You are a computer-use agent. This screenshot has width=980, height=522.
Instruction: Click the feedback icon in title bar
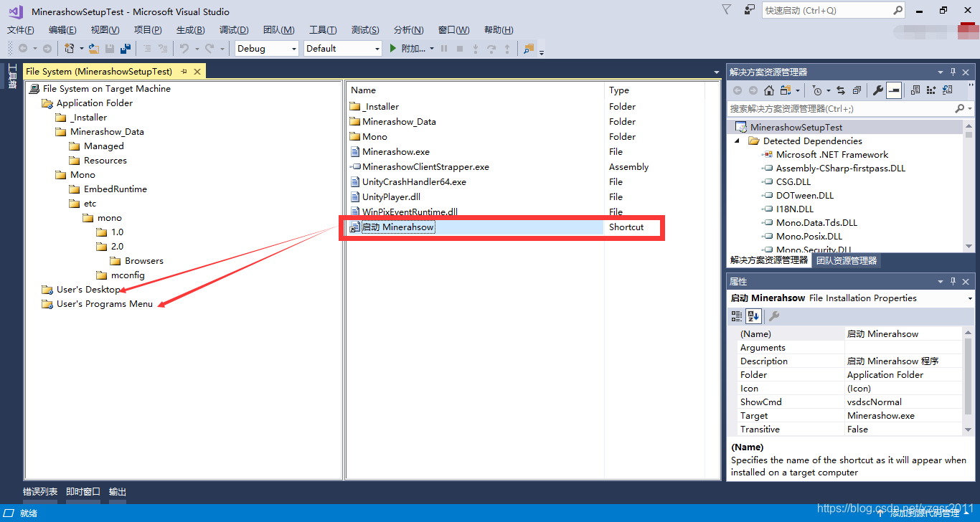[750, 10]
